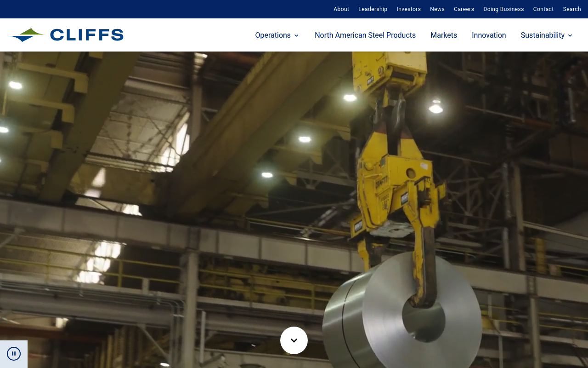Open Search in the top bar
The image size is (588, 368).
572,9
